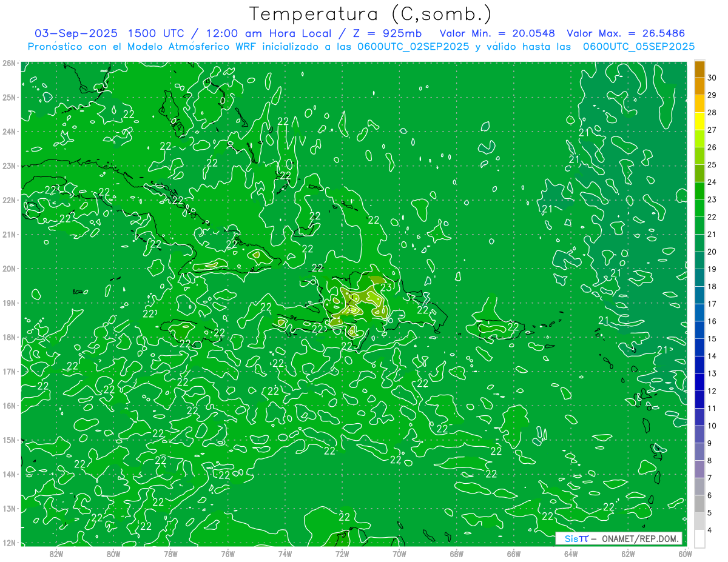Screen dimensions: 728x562
Task: Click the title "Temperatura (C,somb.)"
Action: 371,15
